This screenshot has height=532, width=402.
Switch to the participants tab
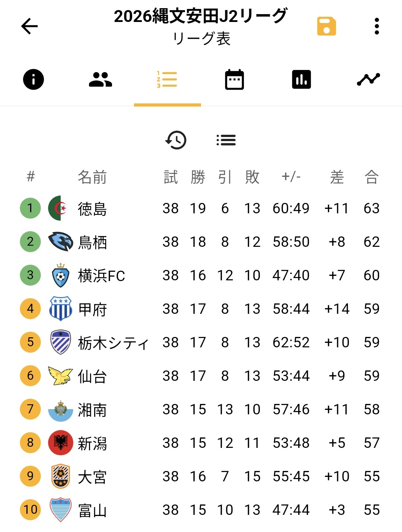tap(100, 79)
